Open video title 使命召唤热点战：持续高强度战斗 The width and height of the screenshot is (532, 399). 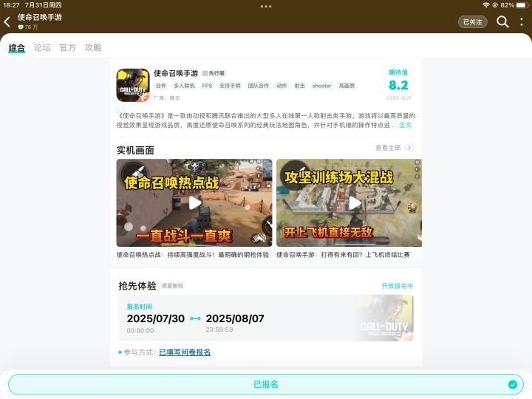click(192, 254)
